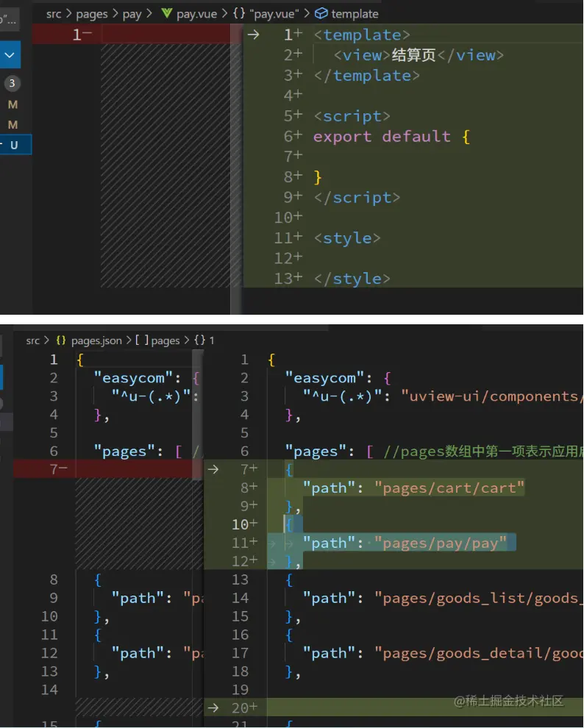
Task: Click the yellow closing brace on line 8+
Action: [318, 177]
